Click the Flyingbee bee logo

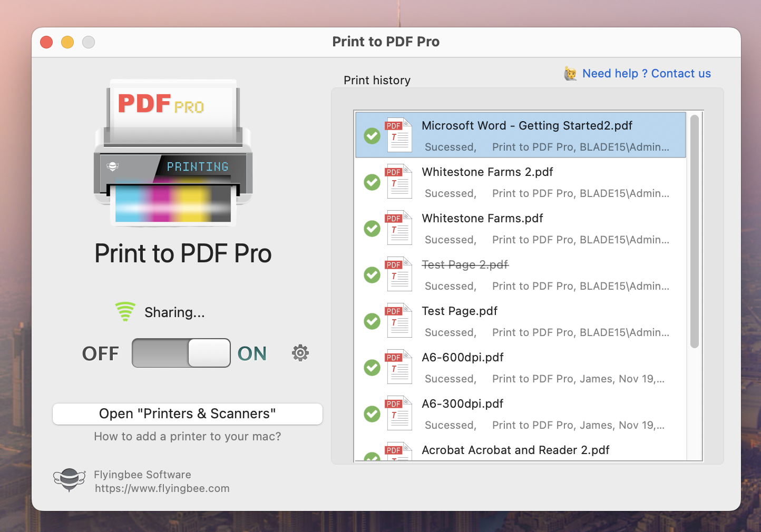[x=69, y=480]
